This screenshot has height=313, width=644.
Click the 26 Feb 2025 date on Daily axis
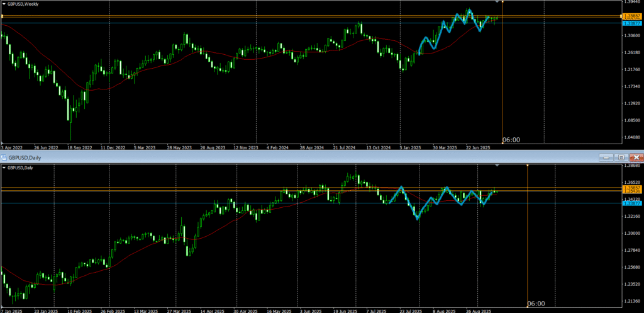(x=113, y=311)
